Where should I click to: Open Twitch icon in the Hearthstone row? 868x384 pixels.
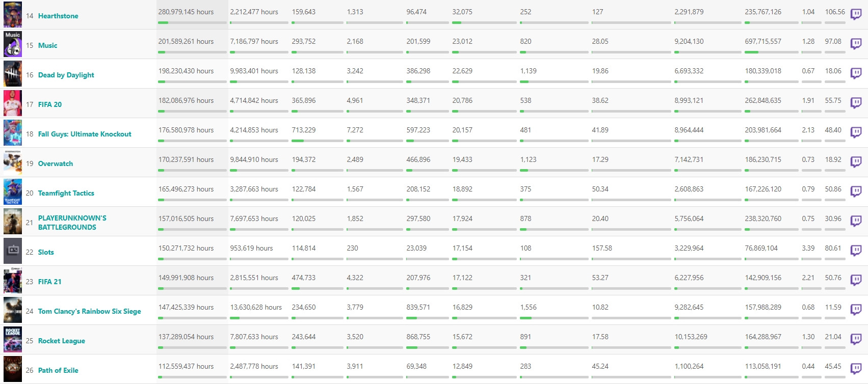pos(856,15)
